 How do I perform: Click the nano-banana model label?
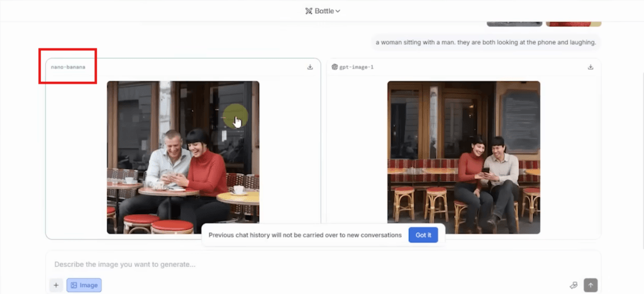tap(68, 67)
